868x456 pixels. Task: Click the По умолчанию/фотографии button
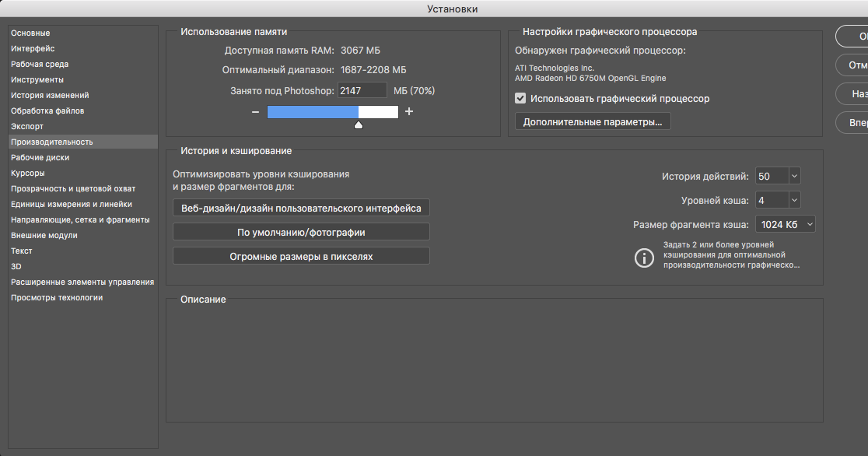pos(301,232)
